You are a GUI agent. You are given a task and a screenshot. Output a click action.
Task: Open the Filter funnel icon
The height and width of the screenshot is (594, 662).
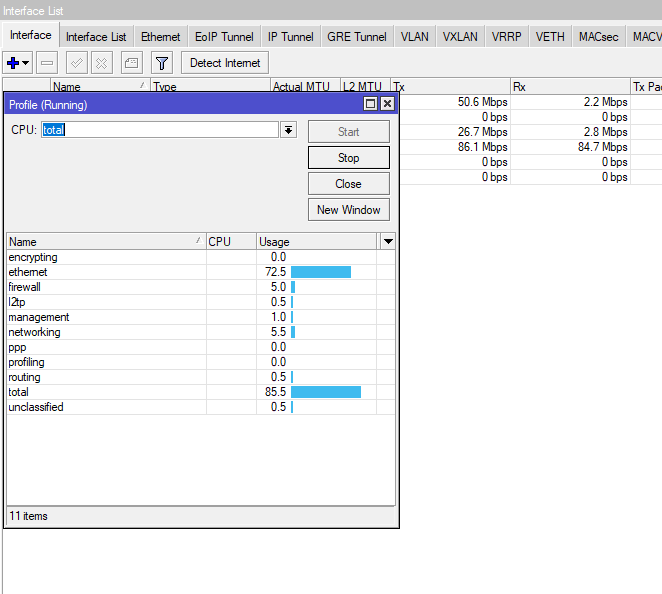point(162,63)
